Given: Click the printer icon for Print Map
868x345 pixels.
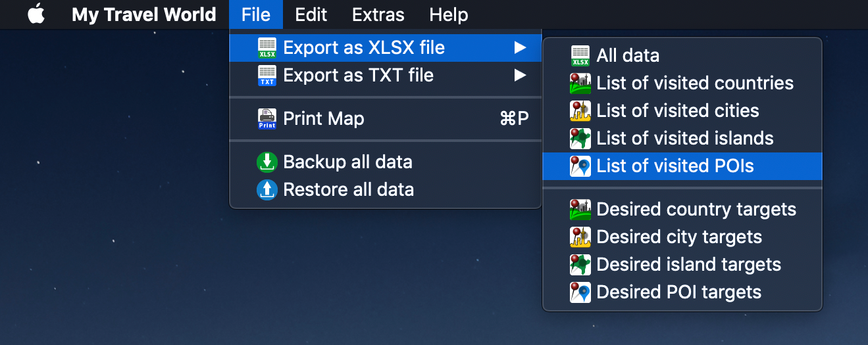Looking at the screenshot, I should [x=267, y=119].
